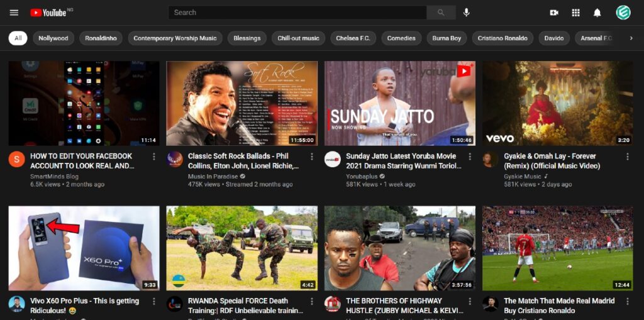The width and height of the screenshot is (644, 320).
Task: Select the Contemporary Worship Music chip
Action: point(175,38)
